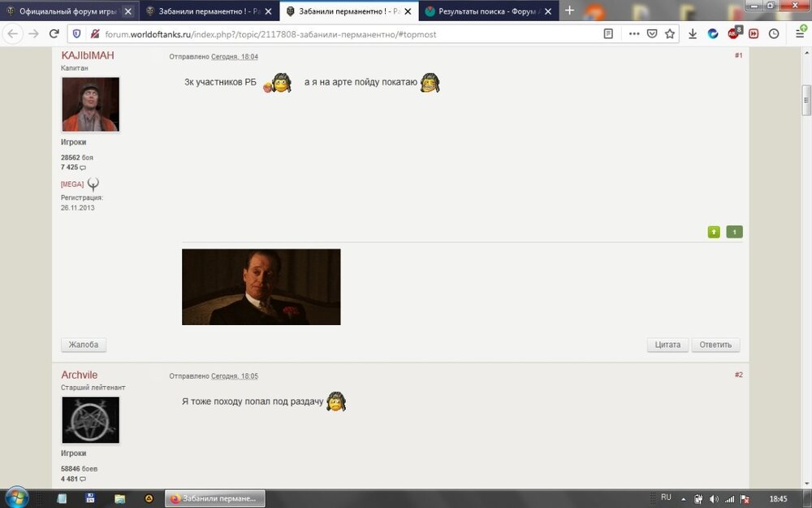Close the active Забанили перманентно tab

408,11
